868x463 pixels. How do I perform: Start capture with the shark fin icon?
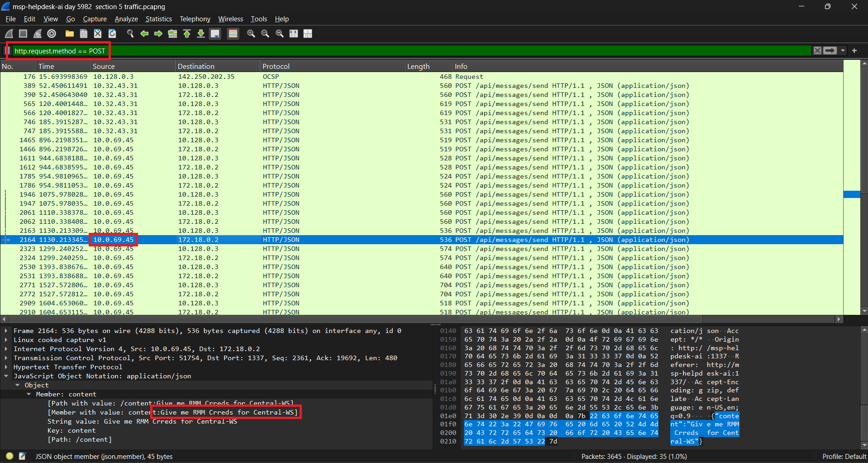pos(9,34)
